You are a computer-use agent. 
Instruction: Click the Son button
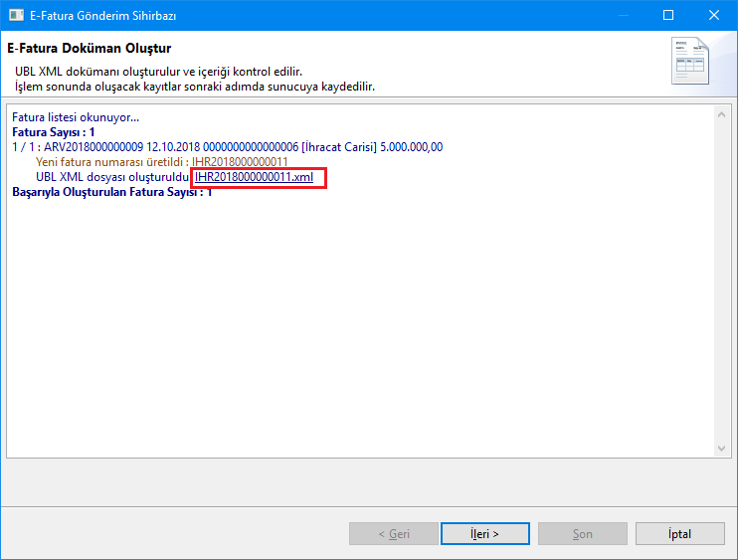(x=582, y=534)
